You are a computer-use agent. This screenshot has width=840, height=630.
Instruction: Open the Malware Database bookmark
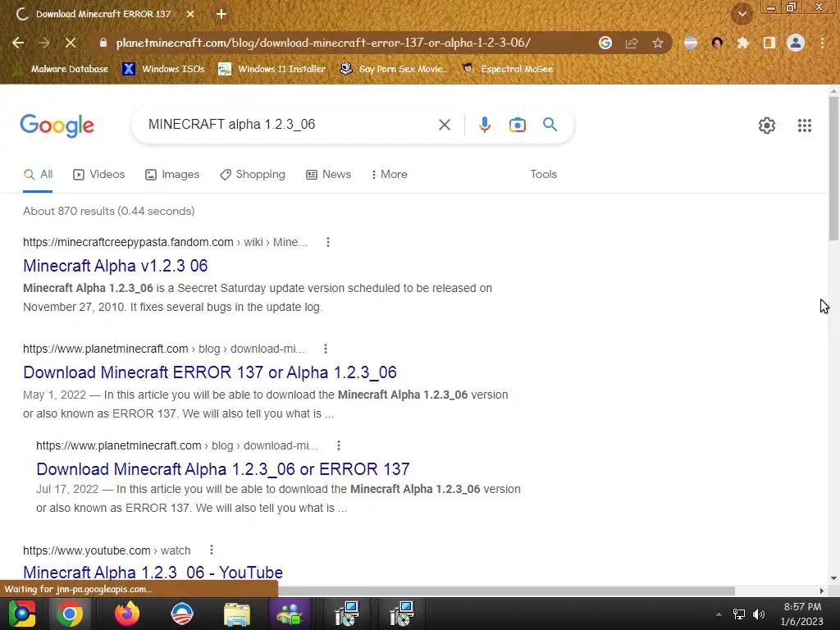point(63,69)
